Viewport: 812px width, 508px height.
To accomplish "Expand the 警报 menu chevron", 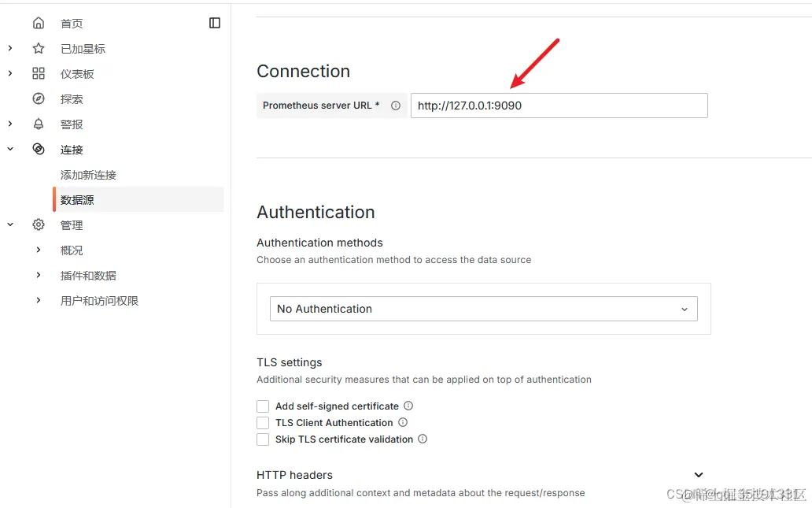I will 10,124.
